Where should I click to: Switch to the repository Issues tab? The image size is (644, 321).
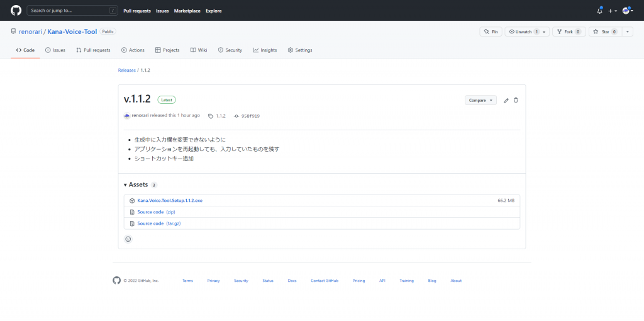pos(55,50)
